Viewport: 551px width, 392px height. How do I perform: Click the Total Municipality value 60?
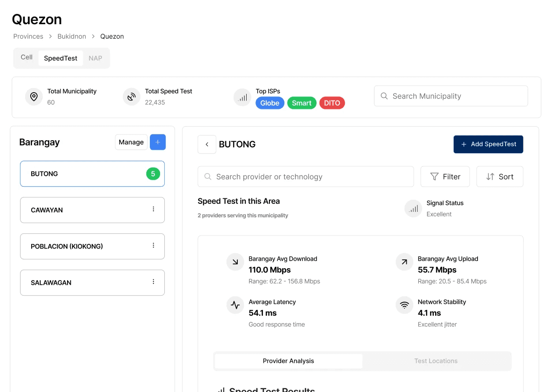tap(51, 102)
